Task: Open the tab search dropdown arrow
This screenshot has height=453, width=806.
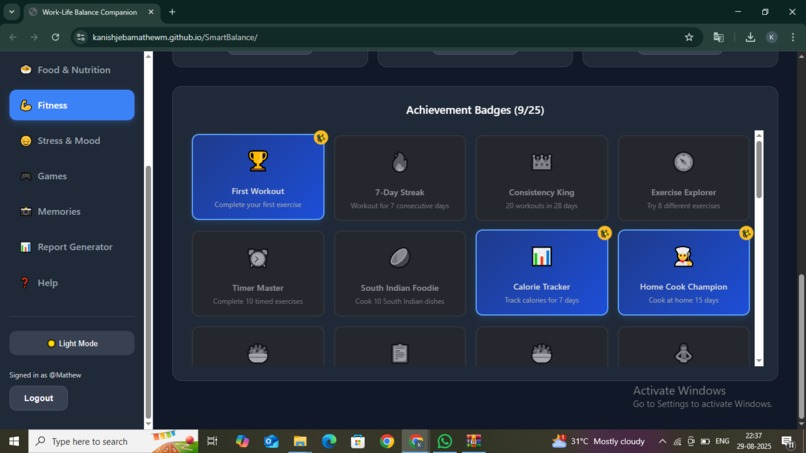Action: [x=11, y=12]
